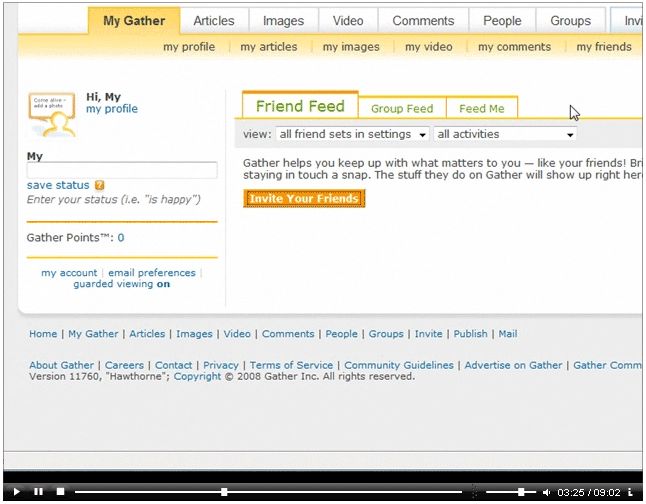
Task: Click my friends in submenu bar
Action: pos(604,47)
